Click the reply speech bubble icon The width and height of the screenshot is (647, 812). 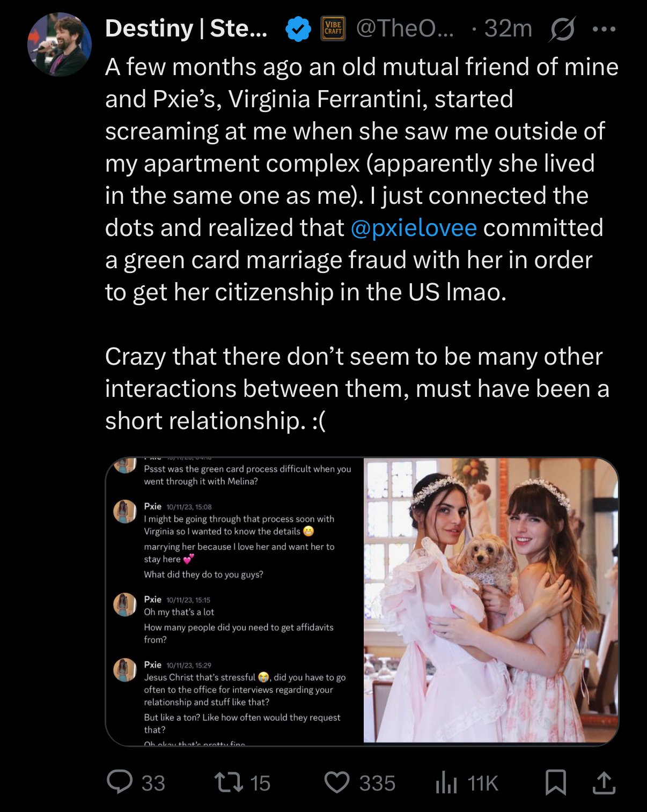pos(120,782)
